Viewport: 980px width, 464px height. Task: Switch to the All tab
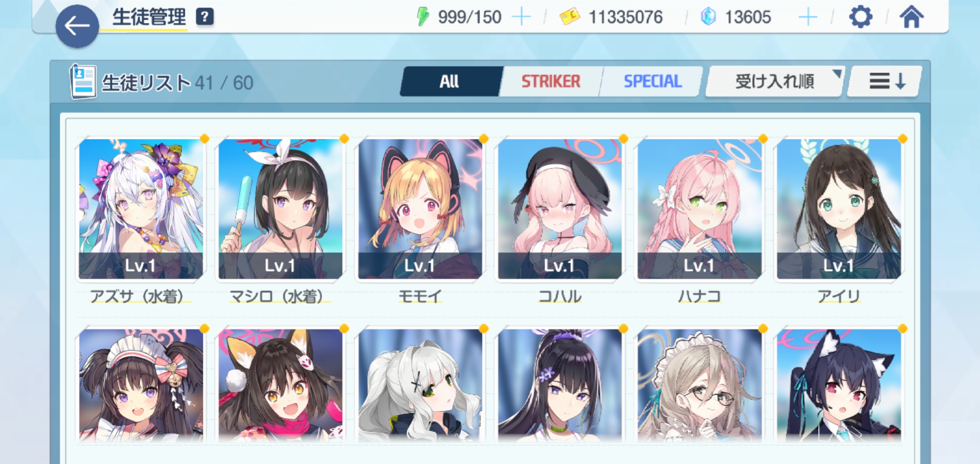(x=450, y=81)
